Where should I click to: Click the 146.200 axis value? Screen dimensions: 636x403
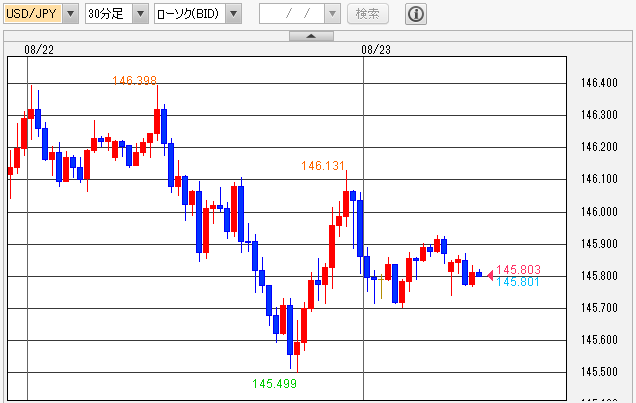[599, 147]
